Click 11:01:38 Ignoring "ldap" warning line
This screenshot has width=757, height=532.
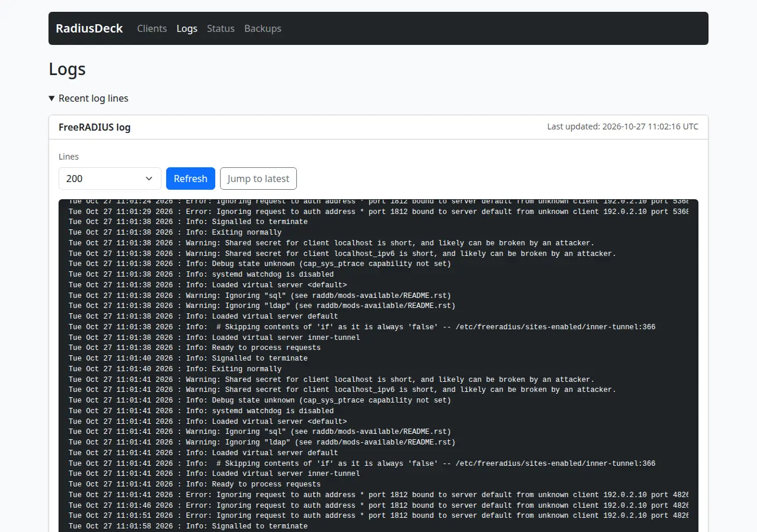click(x=262, y=306)
